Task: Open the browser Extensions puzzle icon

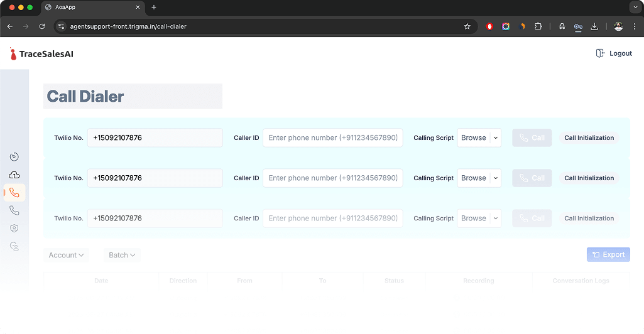Action: 538,26
